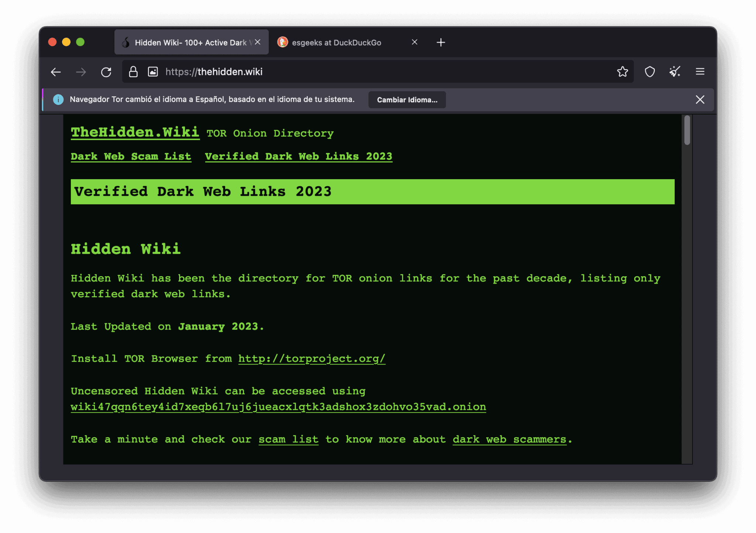Click the scam list link

pos(288,440)
